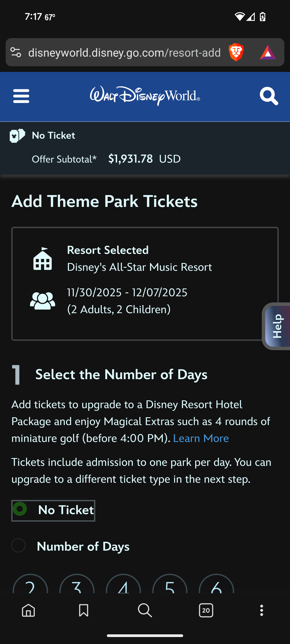Tap the bottom bar search icon
Screen dimensions: 290x644
145,610
